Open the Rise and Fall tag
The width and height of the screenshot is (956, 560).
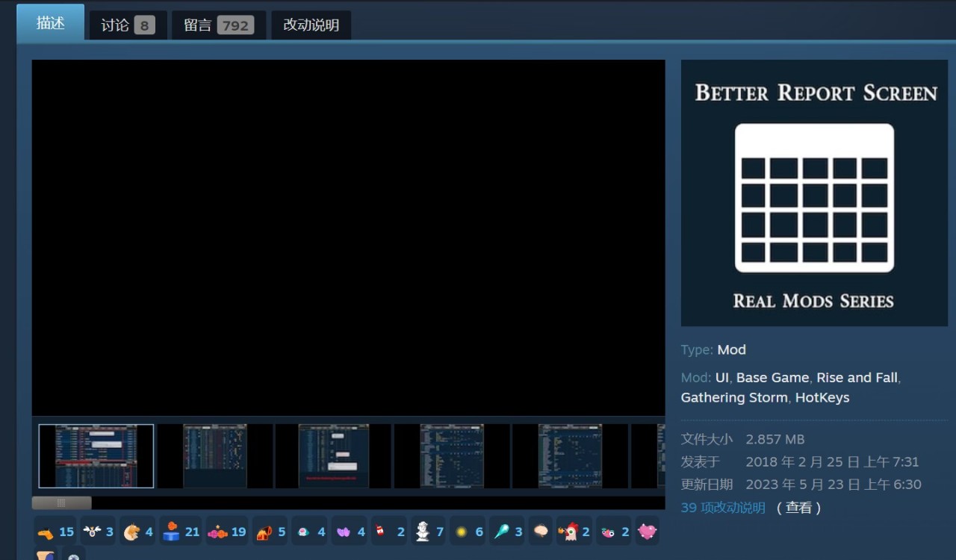[x=857, y=378]
